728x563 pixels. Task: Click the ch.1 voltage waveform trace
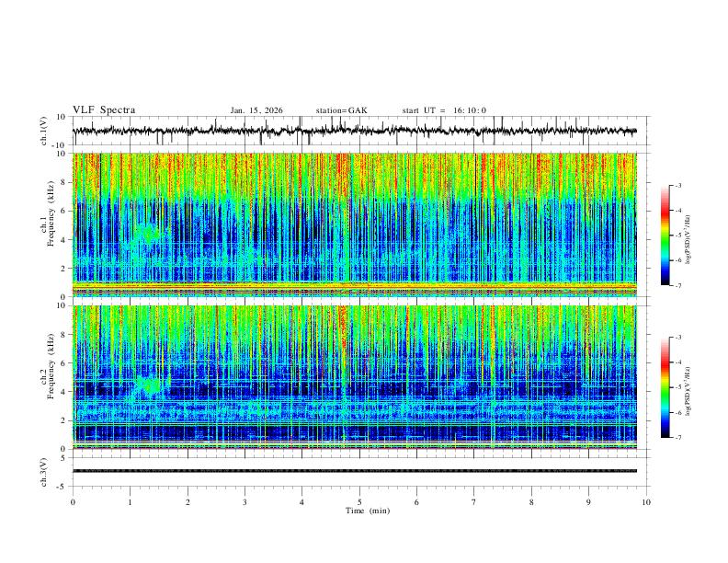(x=354, y=131)
